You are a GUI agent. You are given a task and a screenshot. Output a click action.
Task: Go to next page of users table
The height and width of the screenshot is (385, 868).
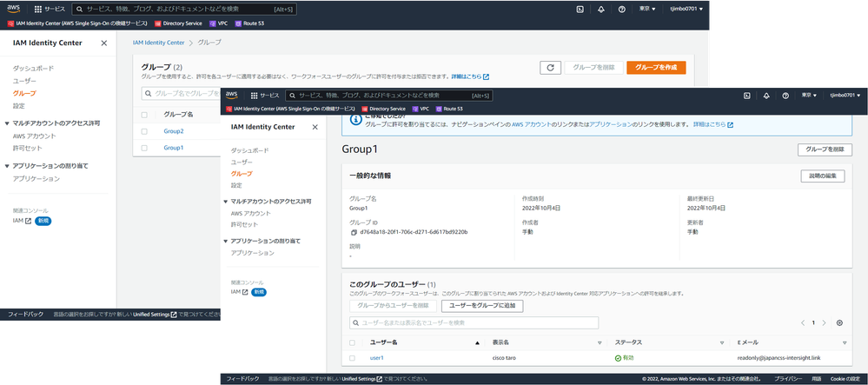pos(825,323)
